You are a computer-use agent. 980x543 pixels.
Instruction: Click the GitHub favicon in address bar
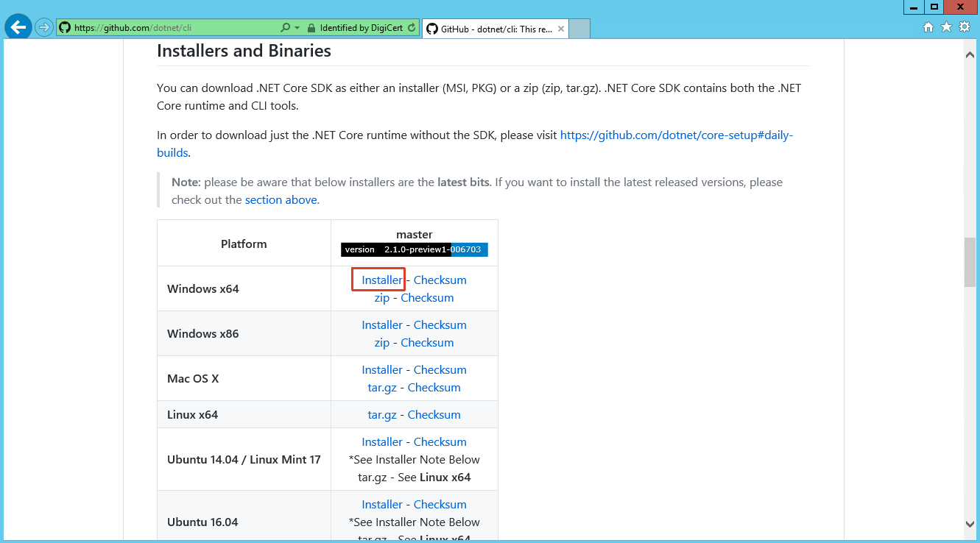65,28
